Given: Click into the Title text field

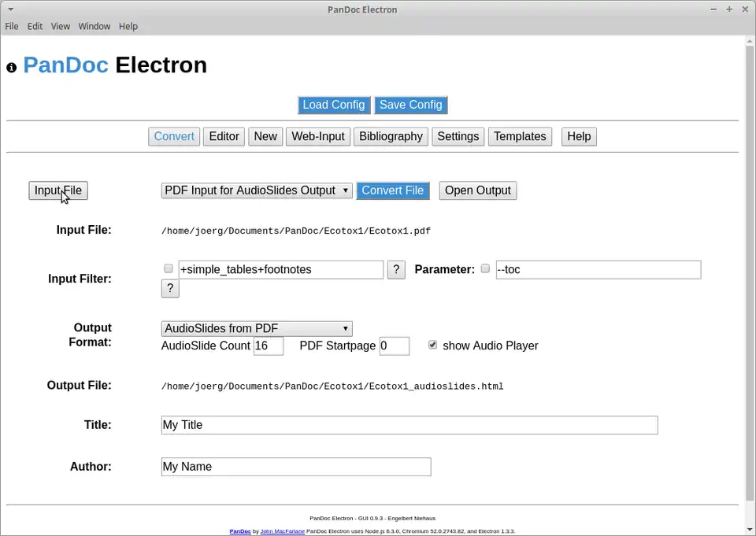Looking at the screenshot, I should point(409,425).
